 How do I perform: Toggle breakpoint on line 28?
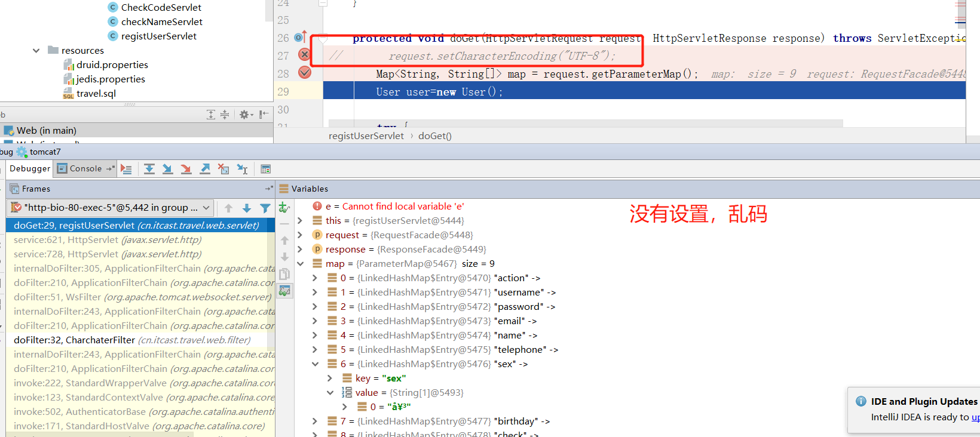tap(304, 72)
